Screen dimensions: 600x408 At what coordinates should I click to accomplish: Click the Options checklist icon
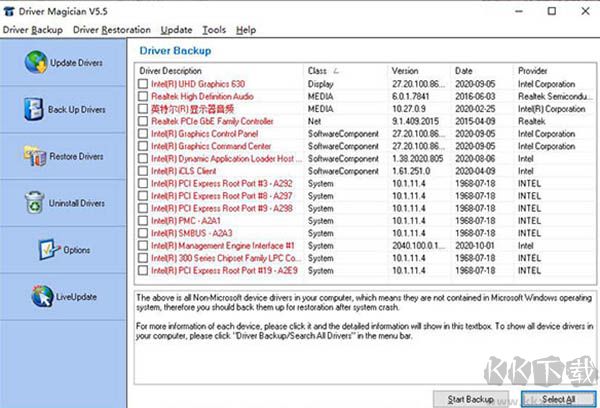pyautogui.click(x=49, y=250)
